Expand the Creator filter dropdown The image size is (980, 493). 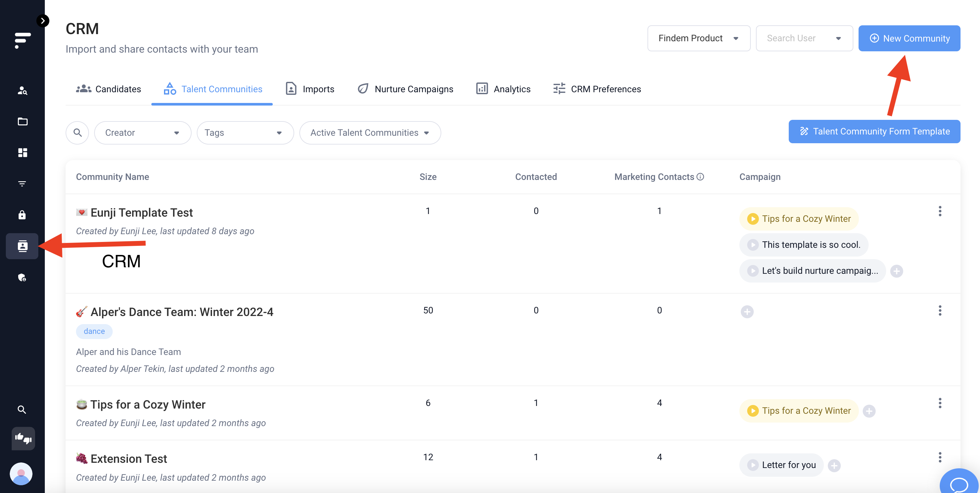click(x=143, y=133)
